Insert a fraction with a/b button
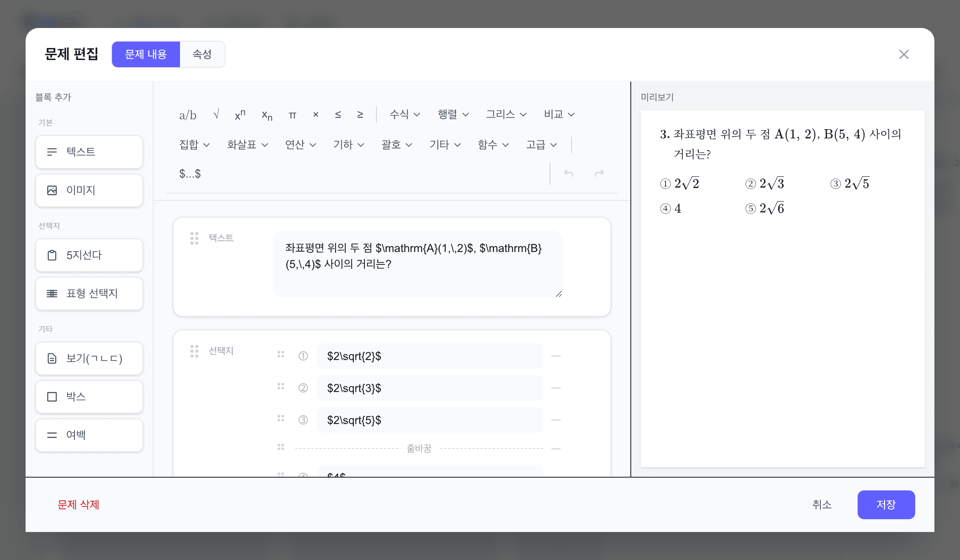 point(188,115)
